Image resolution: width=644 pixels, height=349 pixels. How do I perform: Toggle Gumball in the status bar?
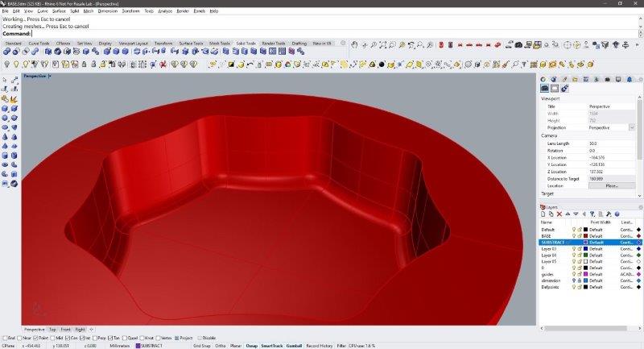pos(294,346)
